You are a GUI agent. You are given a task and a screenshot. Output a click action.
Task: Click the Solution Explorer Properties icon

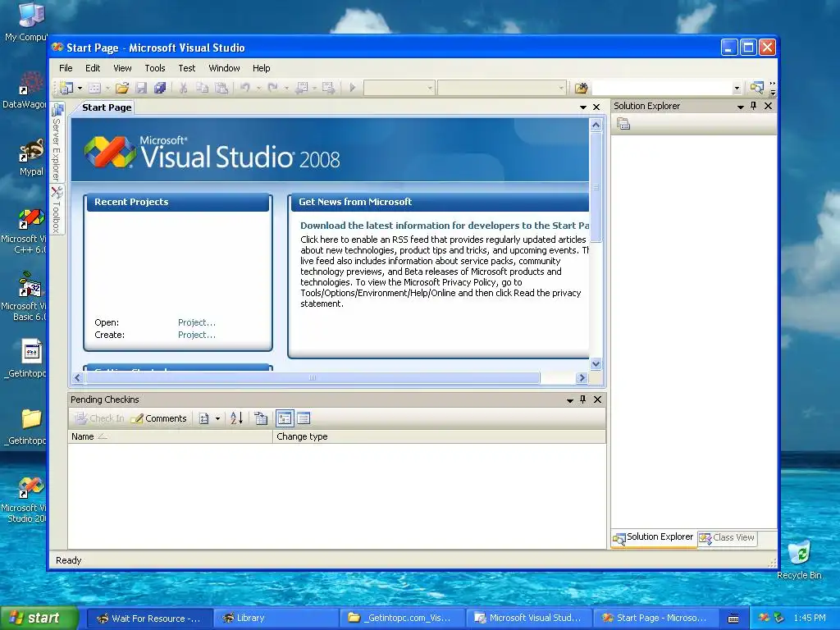coord(623,125)
